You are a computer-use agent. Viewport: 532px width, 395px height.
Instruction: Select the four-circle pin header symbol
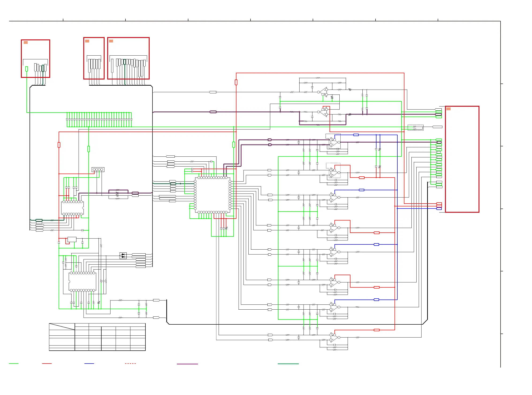pyautogui.click(x=98, y=170)
